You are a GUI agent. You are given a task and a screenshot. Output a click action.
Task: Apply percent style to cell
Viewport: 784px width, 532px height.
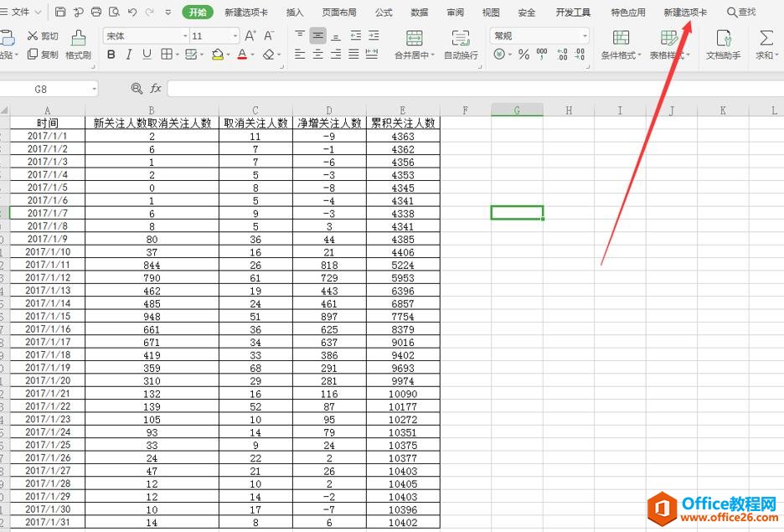[x=524, y=54]
